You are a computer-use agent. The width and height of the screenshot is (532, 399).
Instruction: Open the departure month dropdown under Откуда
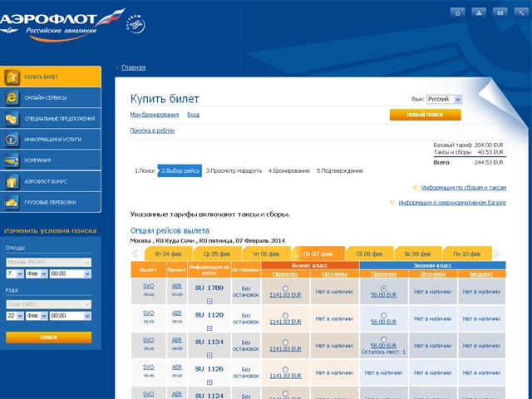[37, 273]
